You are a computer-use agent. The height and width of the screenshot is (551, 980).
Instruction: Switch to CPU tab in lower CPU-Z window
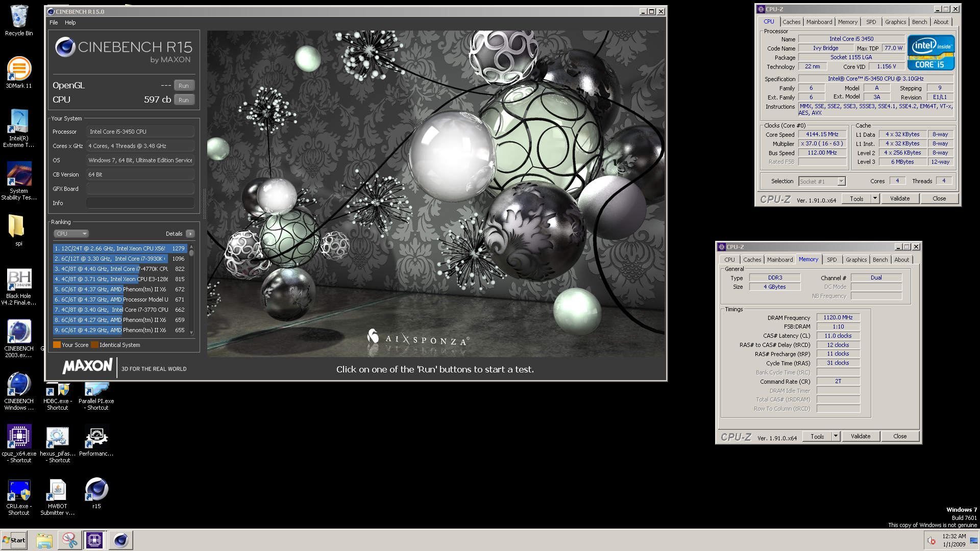coord(730,260)
